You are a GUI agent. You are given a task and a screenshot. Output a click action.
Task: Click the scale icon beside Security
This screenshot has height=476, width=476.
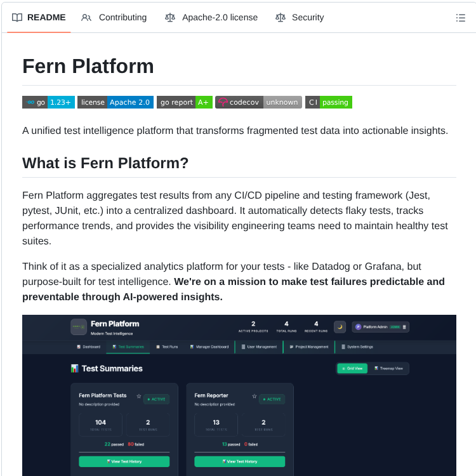[280, 18]
